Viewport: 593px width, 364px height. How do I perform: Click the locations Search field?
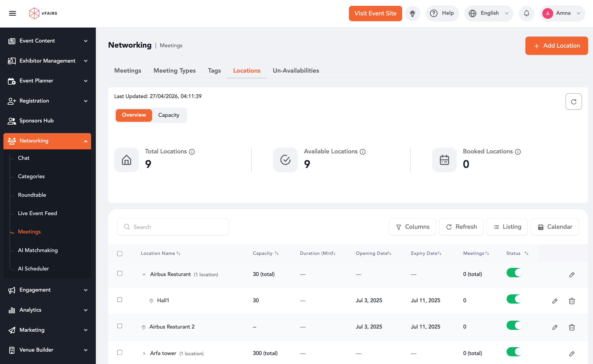tap(173, 227)
